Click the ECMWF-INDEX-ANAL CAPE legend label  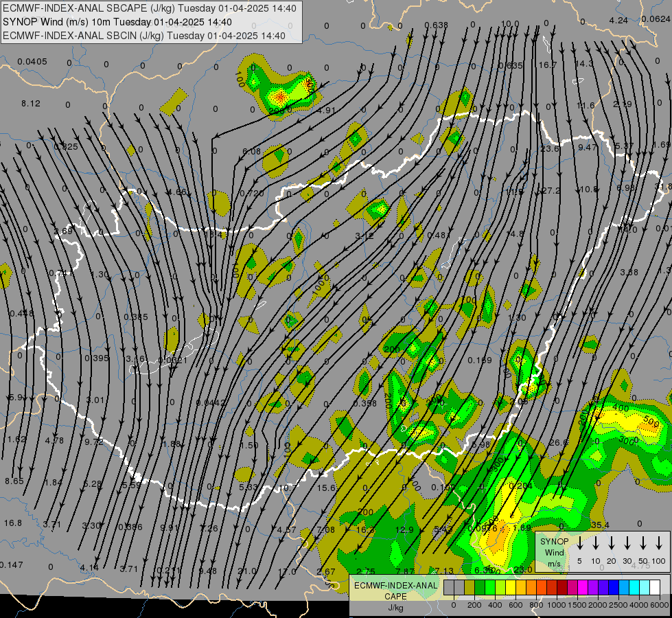pyautogui.click(x=395, y=591)
